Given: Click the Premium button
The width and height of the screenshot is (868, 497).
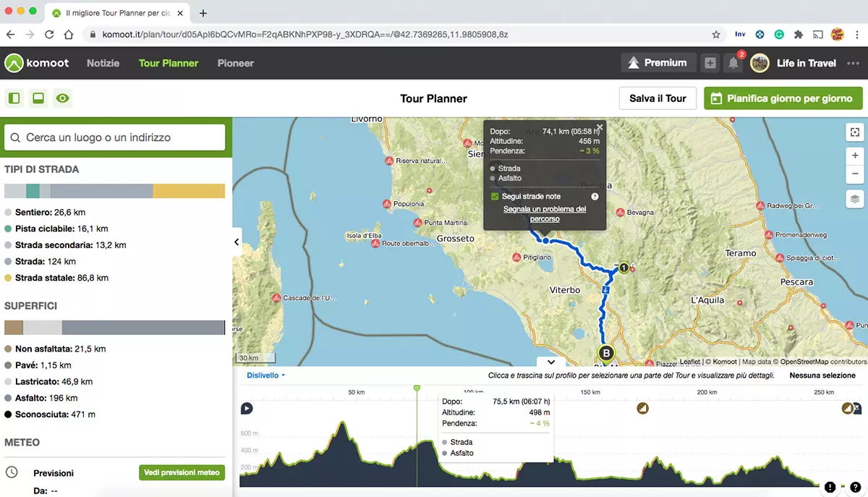Looking at the screenshot, I should 658,63.
